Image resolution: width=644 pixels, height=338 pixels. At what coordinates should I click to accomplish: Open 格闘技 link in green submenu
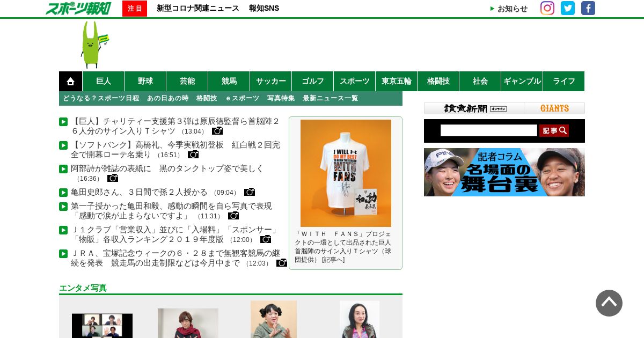[x=207, y=98]
